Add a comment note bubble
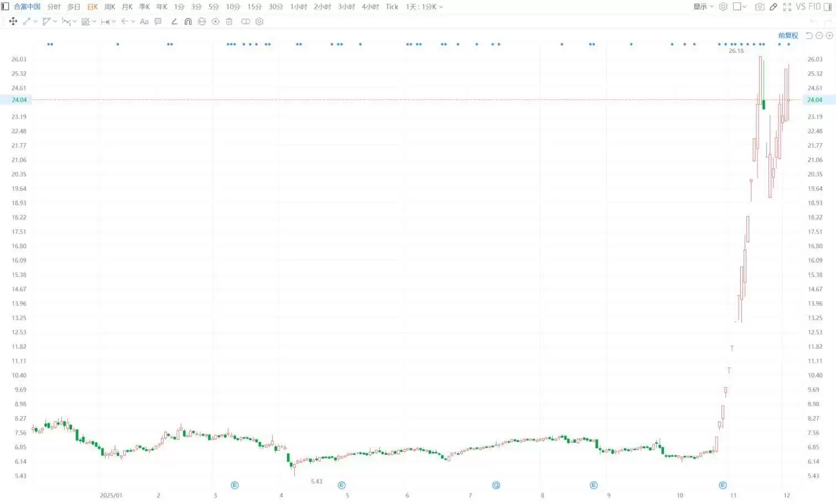The width and height of the screenshot is (836, 504). coord(158,22)
